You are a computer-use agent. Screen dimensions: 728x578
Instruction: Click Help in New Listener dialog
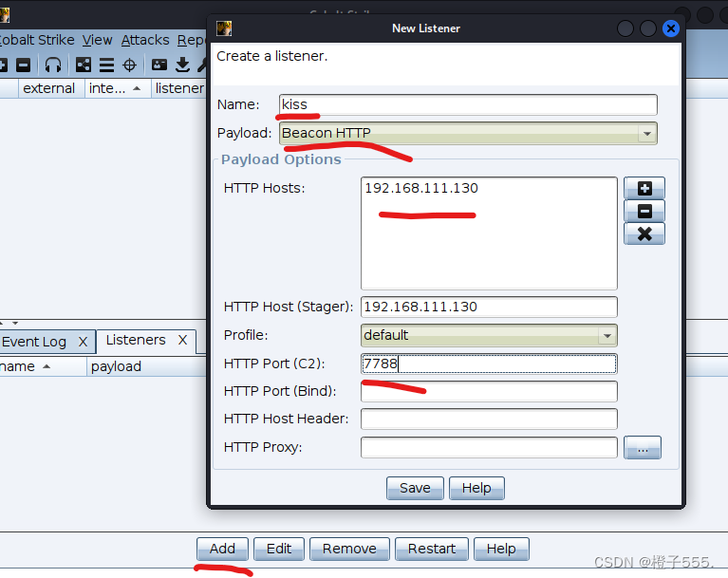476,488
